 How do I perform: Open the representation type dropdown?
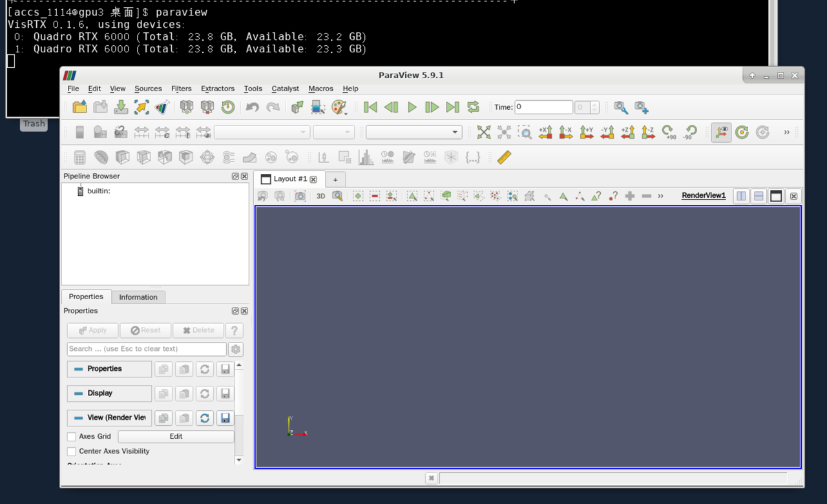point(413,132)
